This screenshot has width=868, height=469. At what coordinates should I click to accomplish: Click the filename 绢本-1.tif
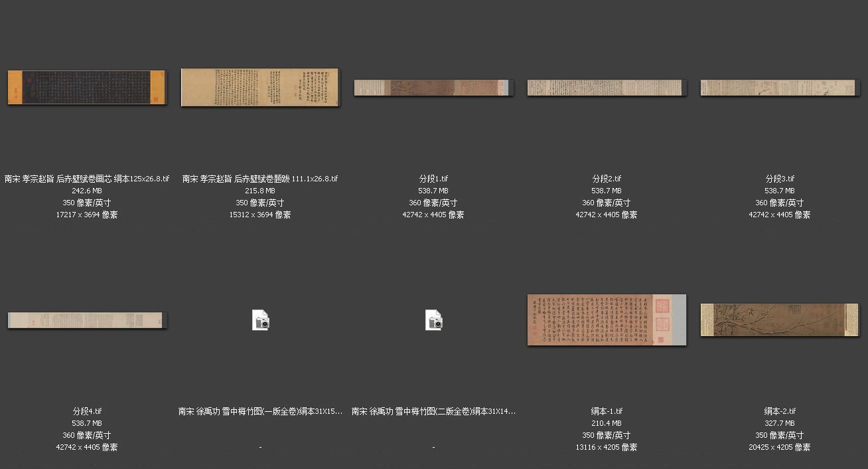607,411
